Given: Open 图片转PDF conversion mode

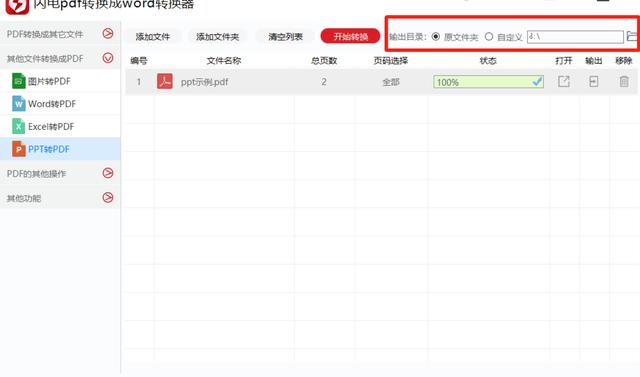Looking at the screenshot, I should click(60, 81).
